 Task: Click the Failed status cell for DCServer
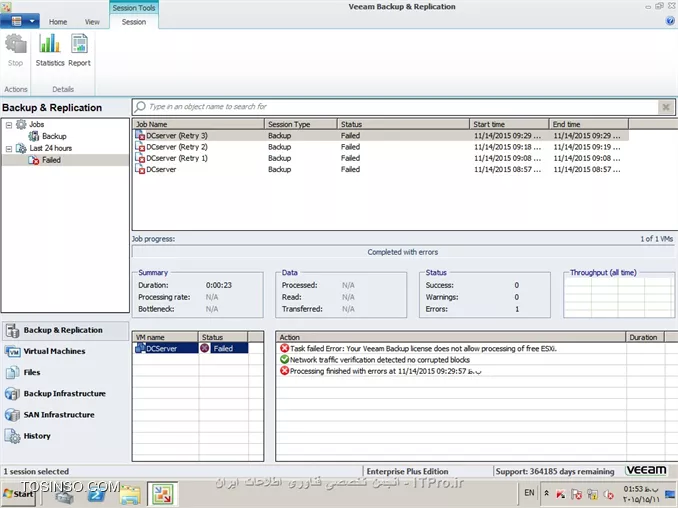tap(224, 348)
